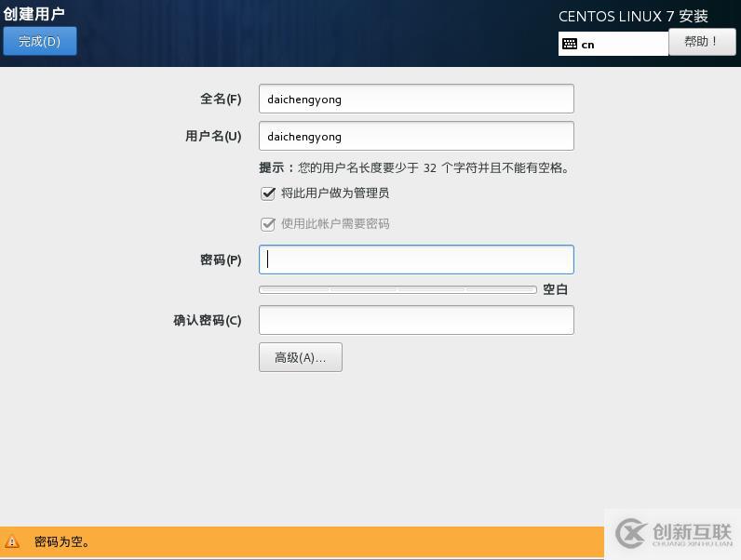Screen dimensions: 741x560
Task: Click the username length hint text
Action: coord(414,167)
